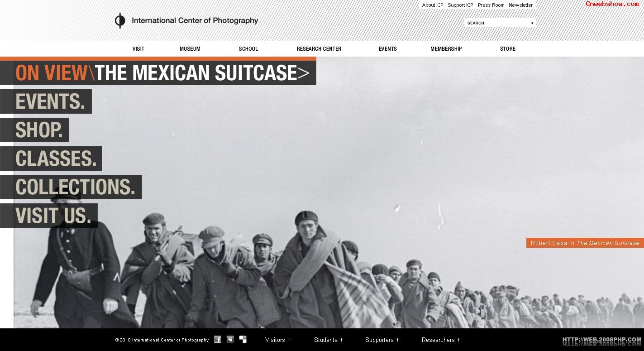The image size is (644, 351).
Task: Click the large VISIT US. heading
Action: [x=49, y=216]
